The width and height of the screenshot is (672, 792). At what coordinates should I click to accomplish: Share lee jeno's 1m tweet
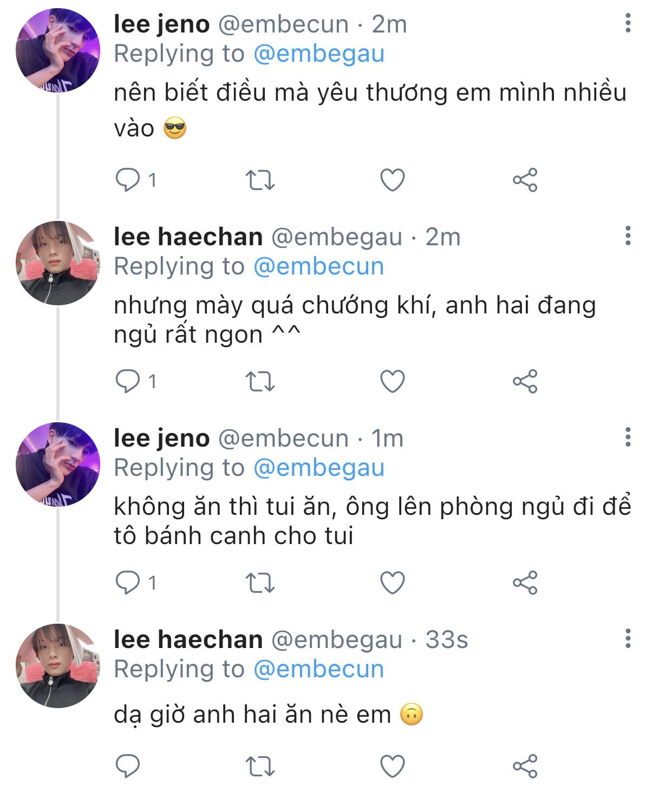[525, 583]
